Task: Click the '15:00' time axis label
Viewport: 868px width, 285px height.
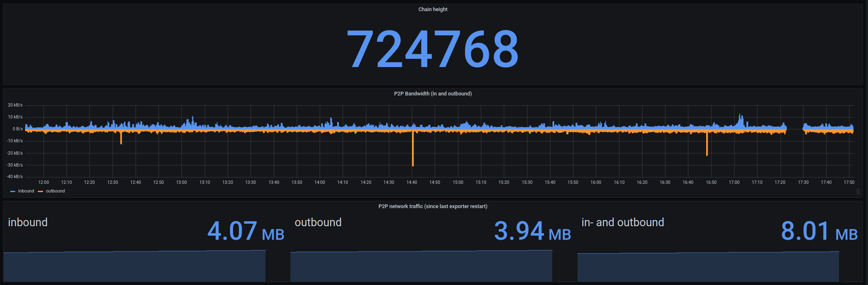Action: [x=458, y=183]
